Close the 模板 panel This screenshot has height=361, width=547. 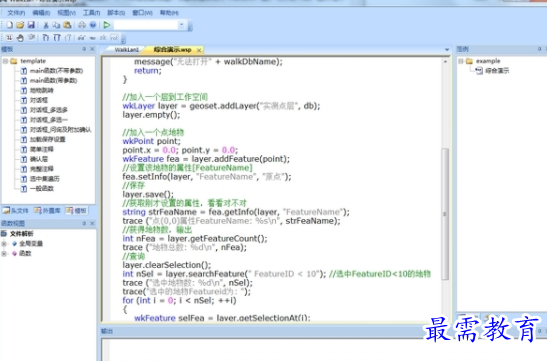coord(92,49)
